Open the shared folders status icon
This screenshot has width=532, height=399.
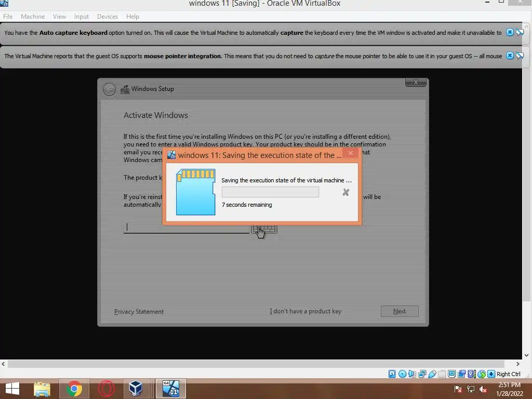(x=442, y=374)
